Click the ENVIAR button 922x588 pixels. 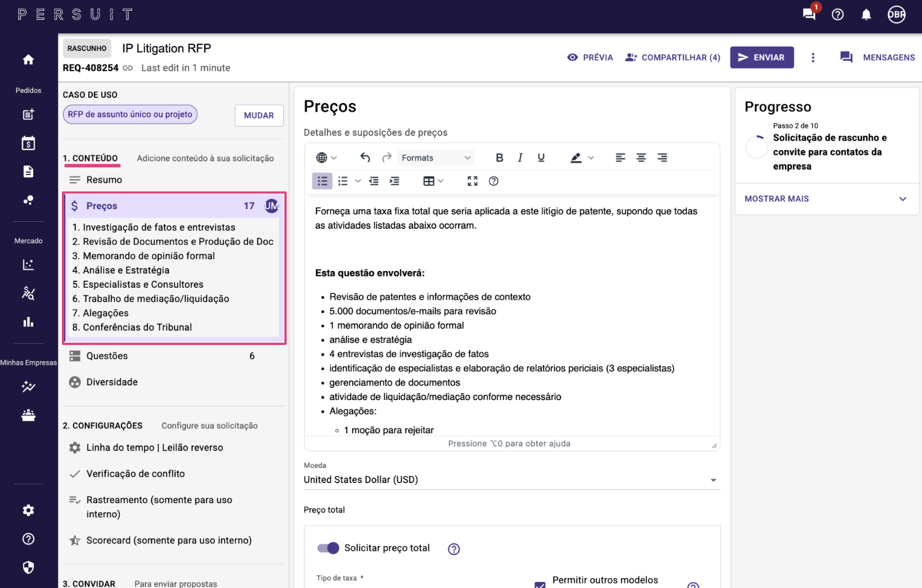761,57
